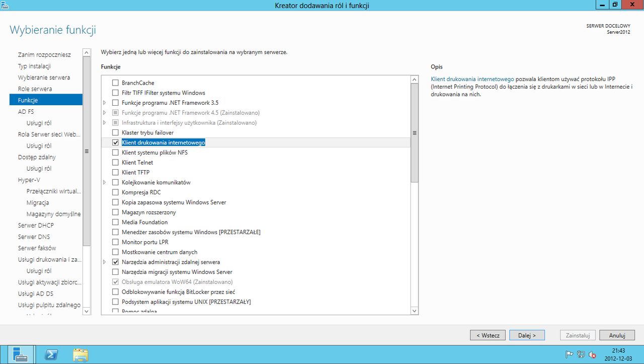The width and height of the screenshot is (644, 364).
Task: Click the Wstecz back button
Action: 488,335
